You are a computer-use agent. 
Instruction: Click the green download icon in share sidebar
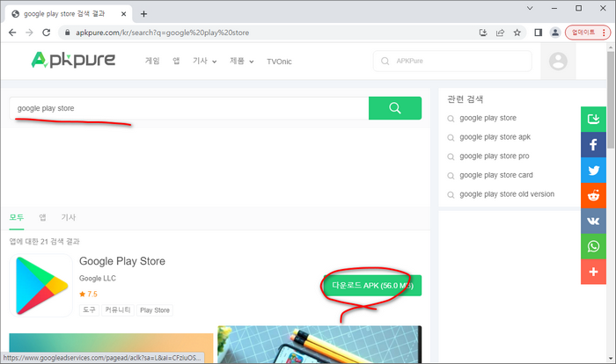pyautogui.click(x=593, y=119)
